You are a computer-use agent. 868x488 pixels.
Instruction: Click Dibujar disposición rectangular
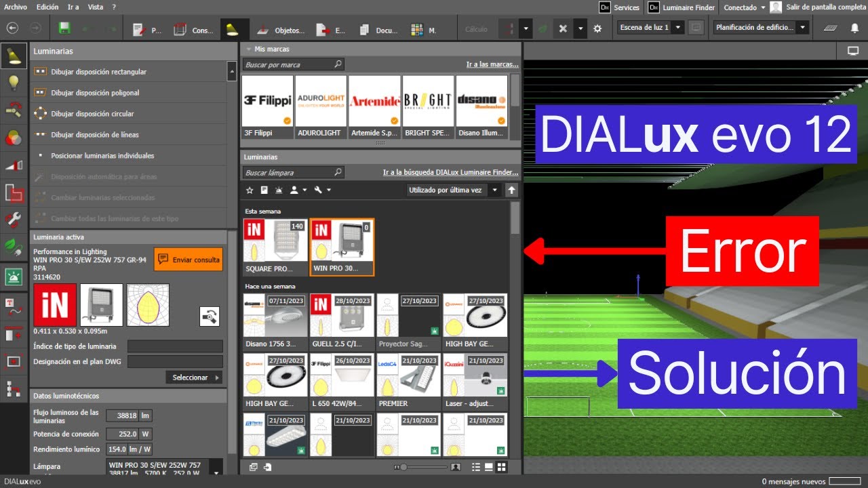128,72
